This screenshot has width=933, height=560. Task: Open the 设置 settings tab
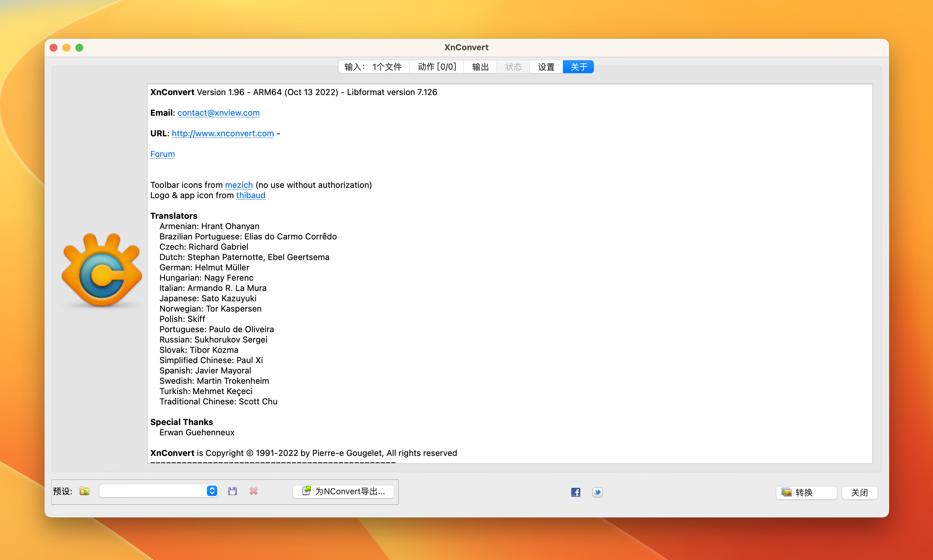tap(546, 67)
